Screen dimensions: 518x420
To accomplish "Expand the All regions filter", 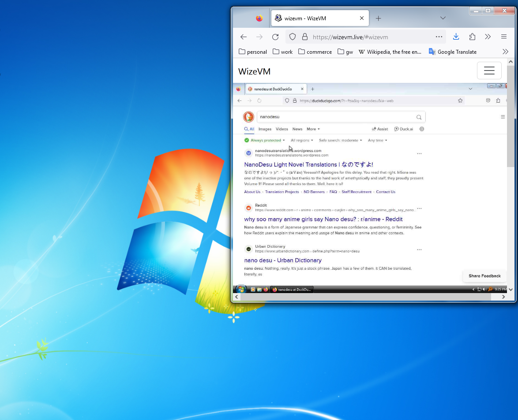I will click(x=302, y=140).
